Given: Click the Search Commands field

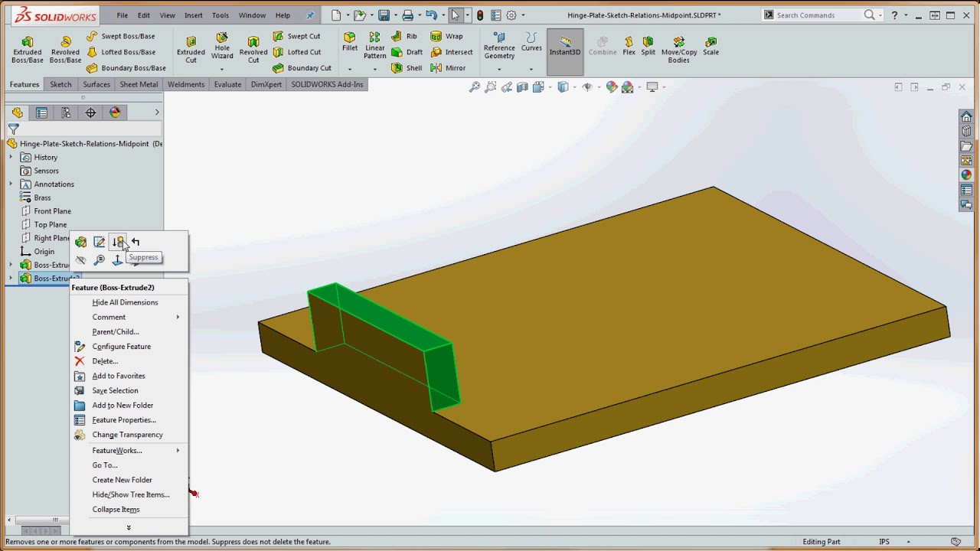Looking at the screenshot, I should [818, 15].
